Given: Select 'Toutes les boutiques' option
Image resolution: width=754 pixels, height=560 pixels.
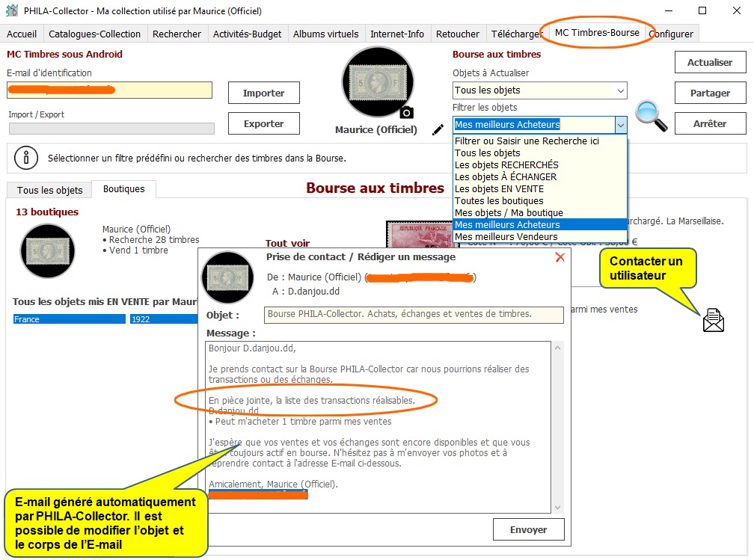Looking at the screenshot, I should point(539,201).
